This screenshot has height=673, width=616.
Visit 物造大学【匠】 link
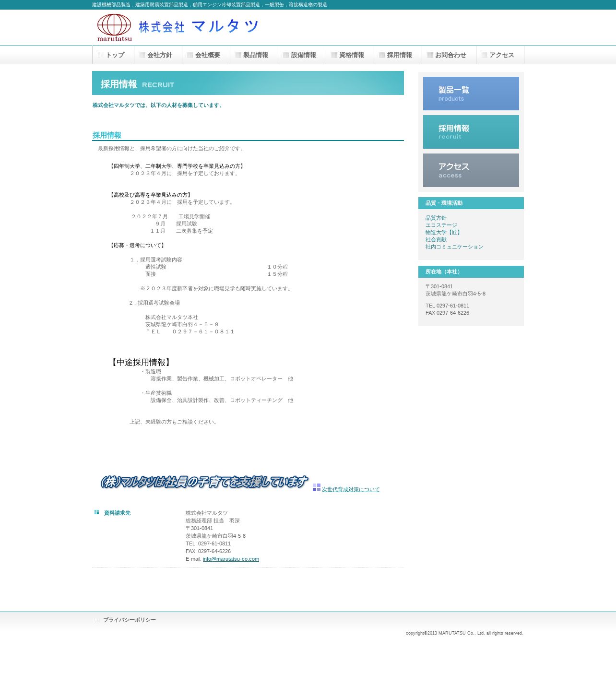[x=444, y=232]
